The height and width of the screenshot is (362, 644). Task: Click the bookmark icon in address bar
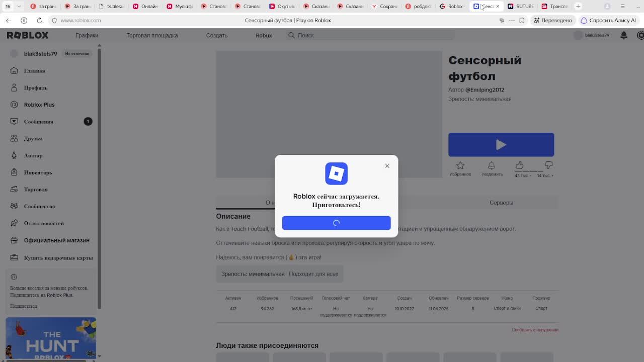[522, 20]
